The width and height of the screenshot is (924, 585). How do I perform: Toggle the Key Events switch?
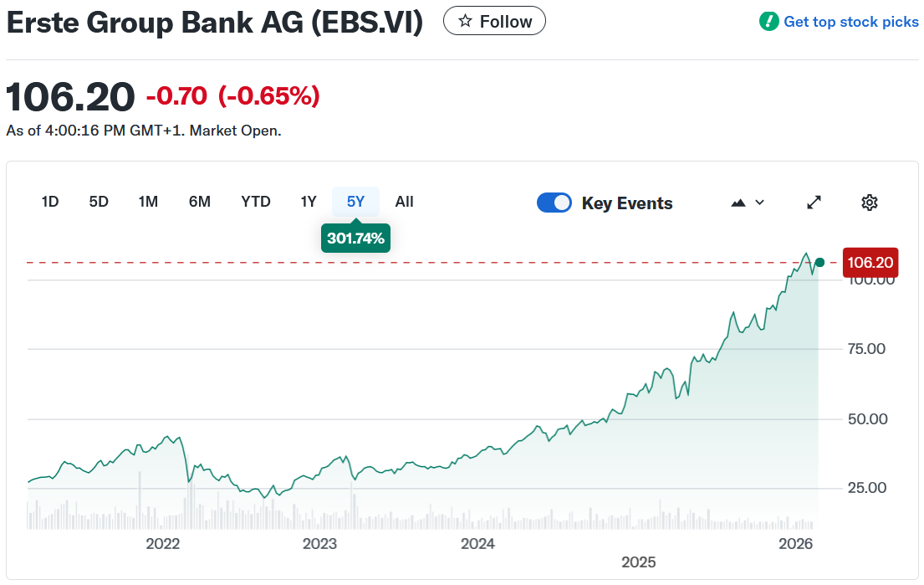[x=554, y=203]
